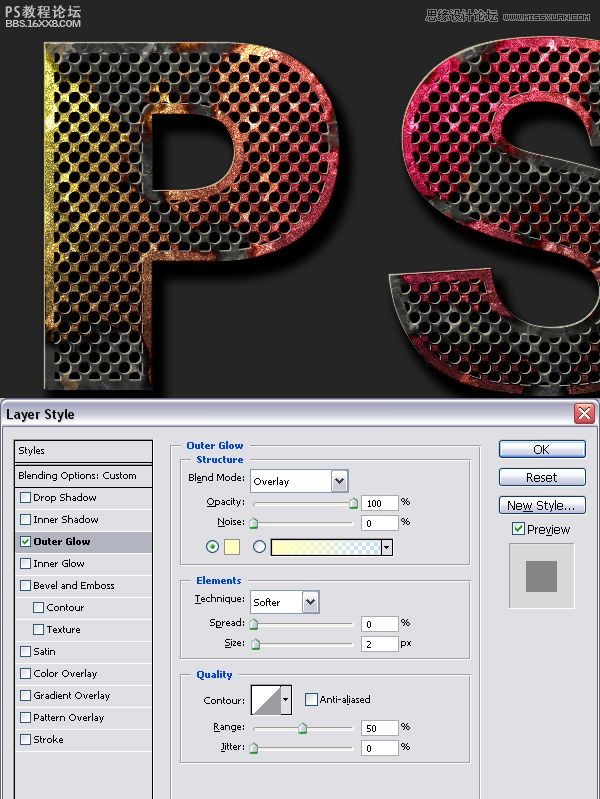Click the Range field showing 50

[x=380, y=728]
